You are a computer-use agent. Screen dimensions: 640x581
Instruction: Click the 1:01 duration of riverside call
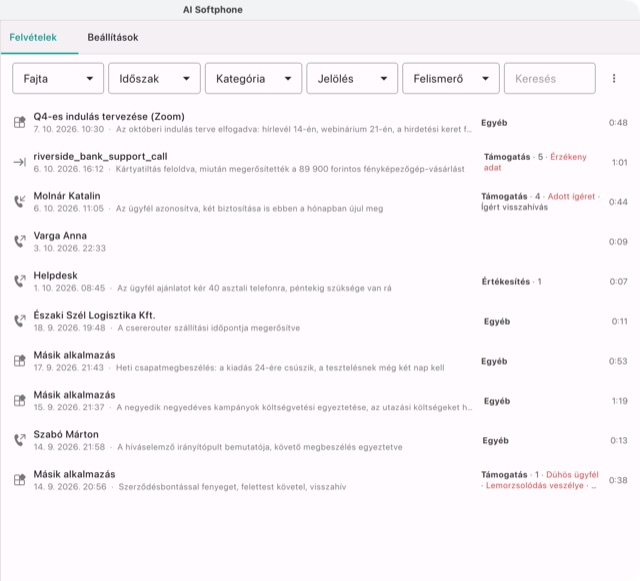pyautogui.click(x=619, y=163)
